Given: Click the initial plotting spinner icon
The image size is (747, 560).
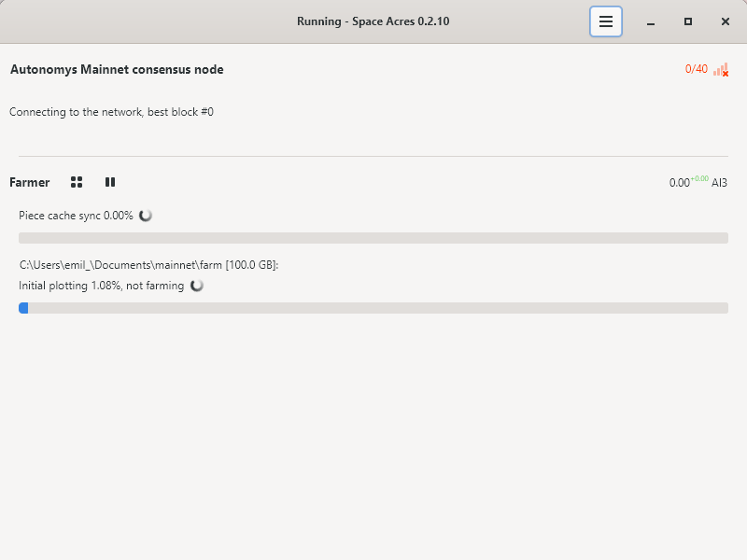Looking at the screenshot, I should click(x=197, y=286).
